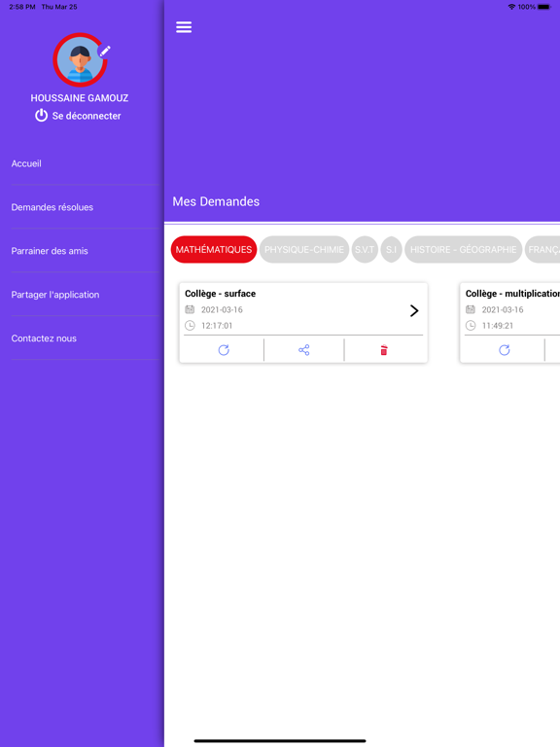Click clock icon next to 12:17:01
560x747 pixels.
(x=190, y=326)
